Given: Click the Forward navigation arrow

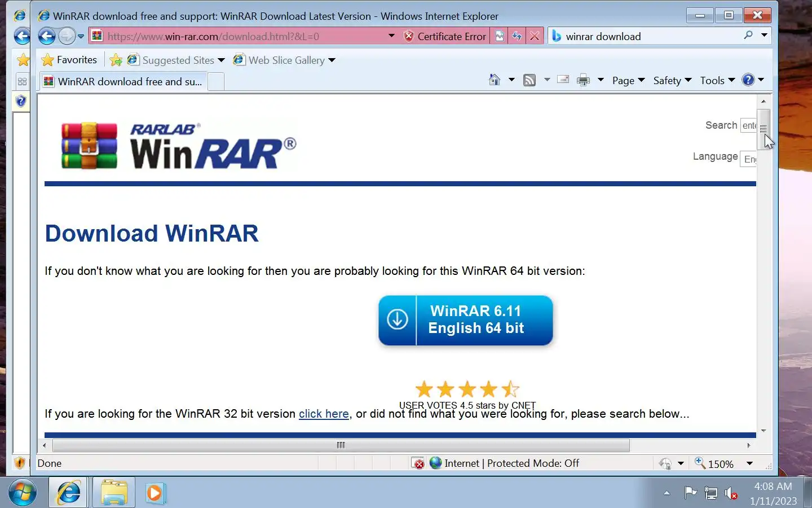Looking at the screenshot, I should 67,36.
